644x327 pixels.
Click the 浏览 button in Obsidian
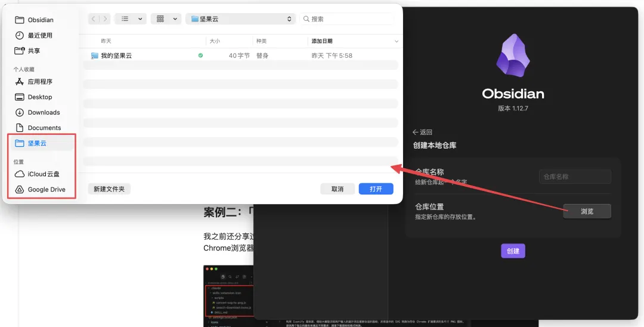point(587,211)
